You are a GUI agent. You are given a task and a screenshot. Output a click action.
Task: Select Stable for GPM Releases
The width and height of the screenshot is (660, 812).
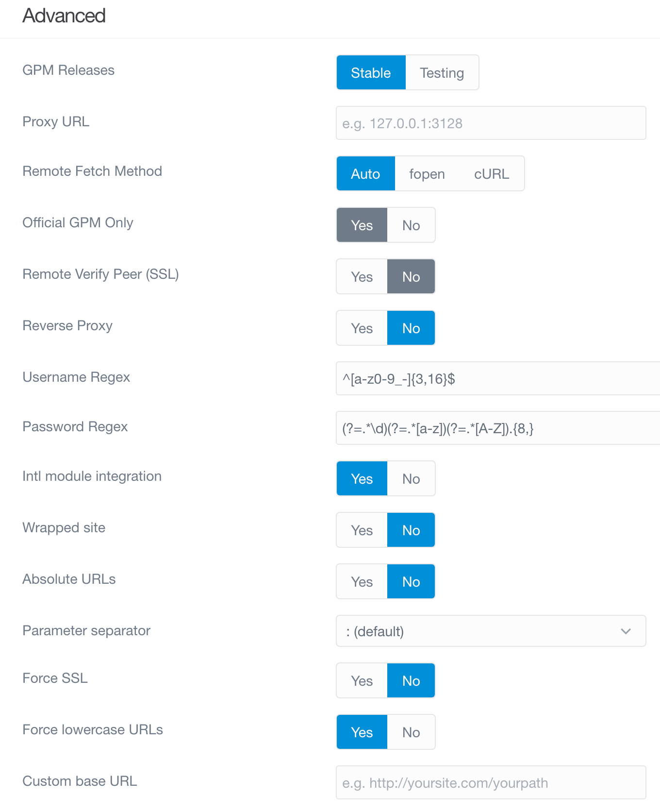click(x=371, y=72)
